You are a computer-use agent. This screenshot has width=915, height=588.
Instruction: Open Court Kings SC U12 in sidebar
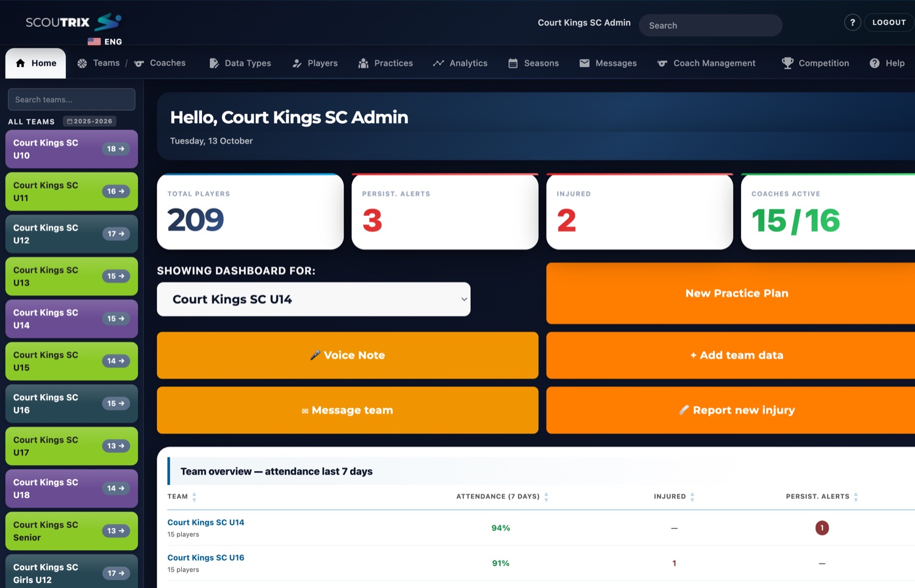(x=71, y=234)
